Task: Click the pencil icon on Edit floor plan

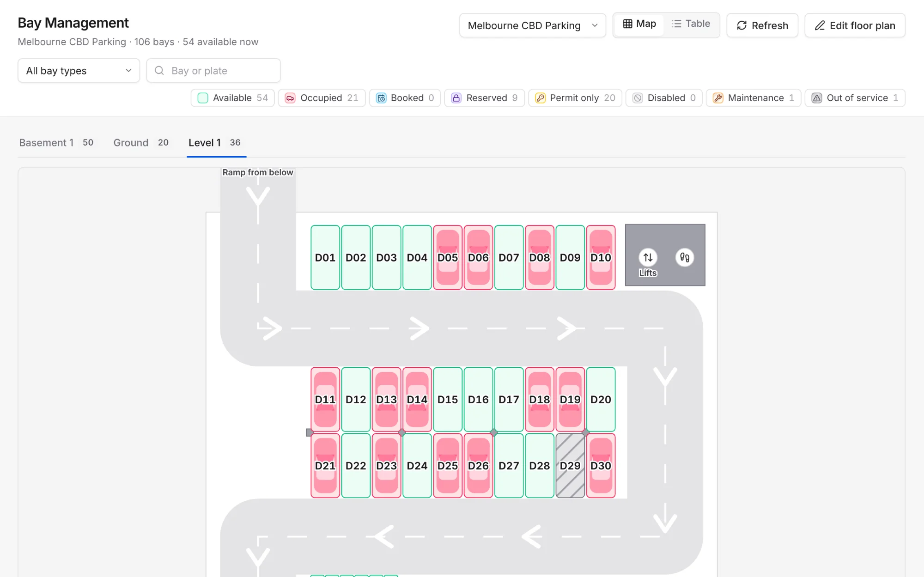Action: click(820, 25)
